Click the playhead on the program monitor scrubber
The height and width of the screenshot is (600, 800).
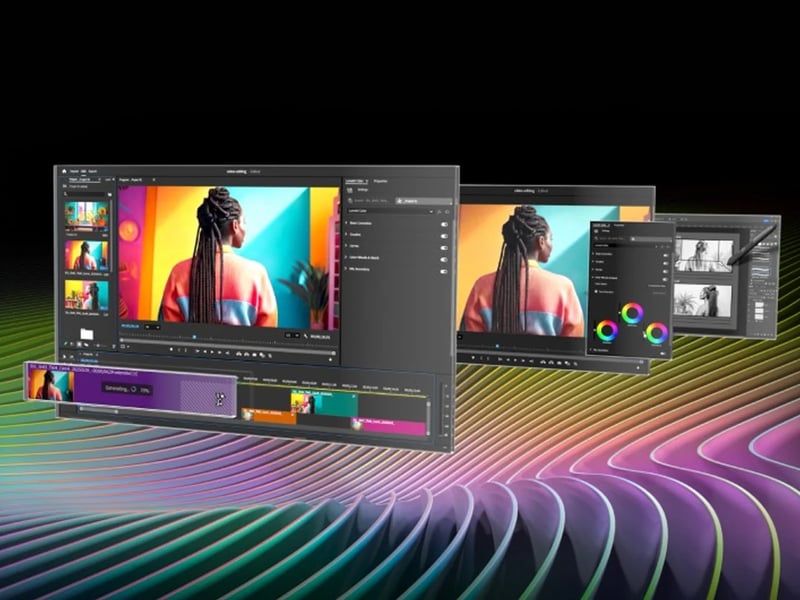pos(193,336)
